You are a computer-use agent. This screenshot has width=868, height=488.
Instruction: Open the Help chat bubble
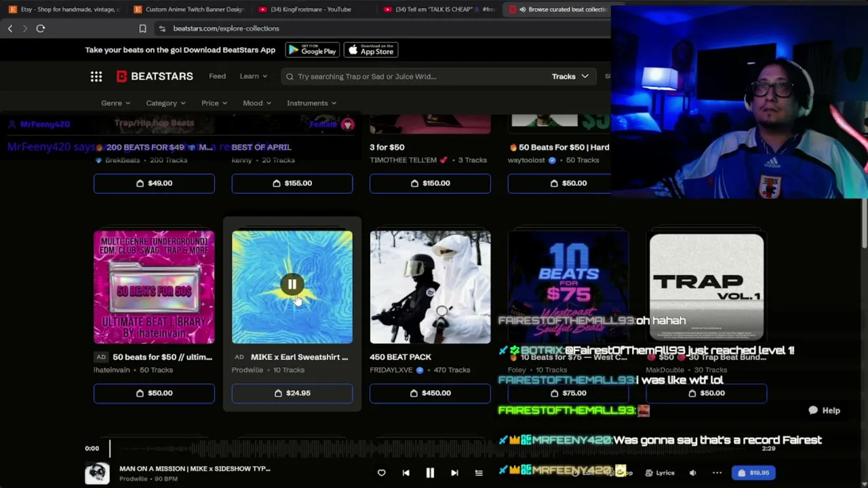tap(824, 410)
